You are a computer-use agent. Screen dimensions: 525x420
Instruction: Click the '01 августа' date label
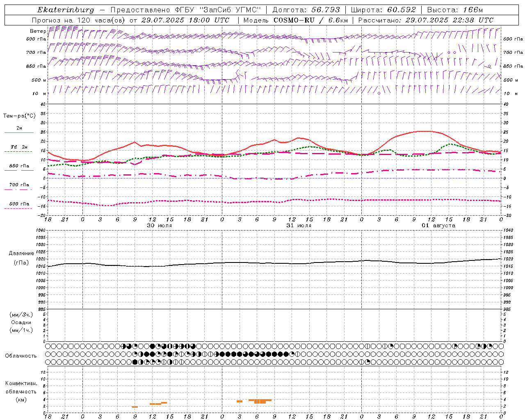[438, 226]
